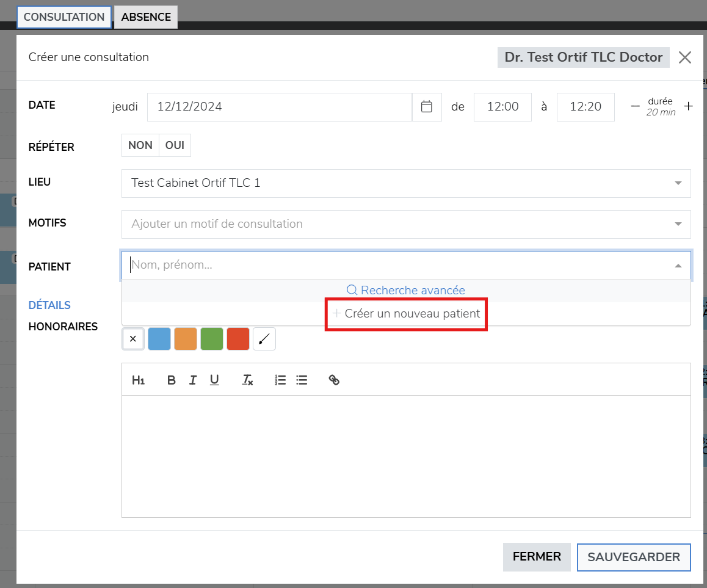
Task: Pick the red color swatch
Action: coord(238,339)
